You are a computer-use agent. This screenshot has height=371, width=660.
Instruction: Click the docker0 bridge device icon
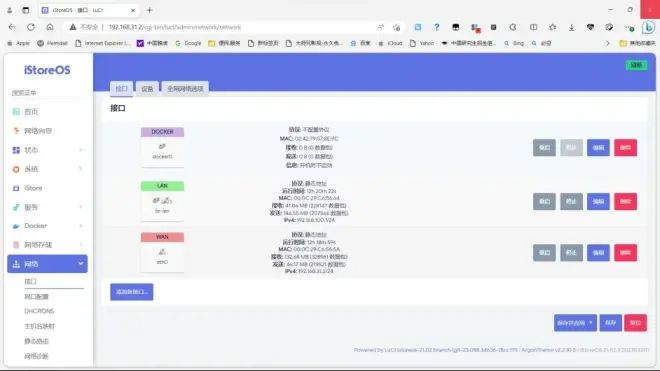tap(162, 147)
